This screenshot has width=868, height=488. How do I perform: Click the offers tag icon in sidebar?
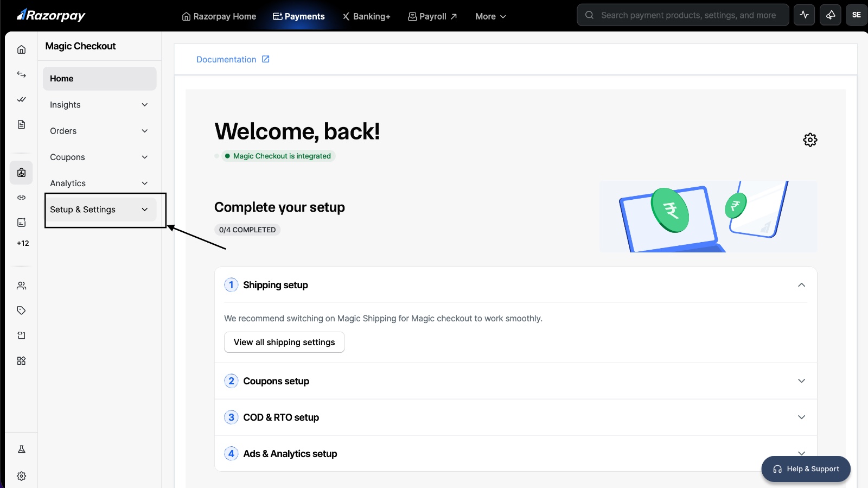click(21, 310)
